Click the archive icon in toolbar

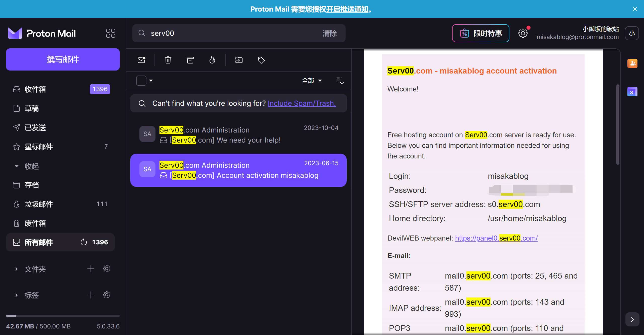click(190, 60)
